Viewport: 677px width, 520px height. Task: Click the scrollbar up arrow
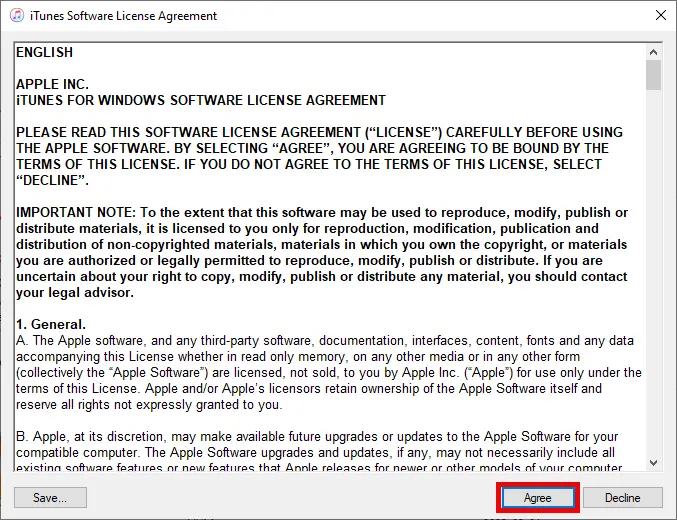pyautogui.click(x=654, y=52)
